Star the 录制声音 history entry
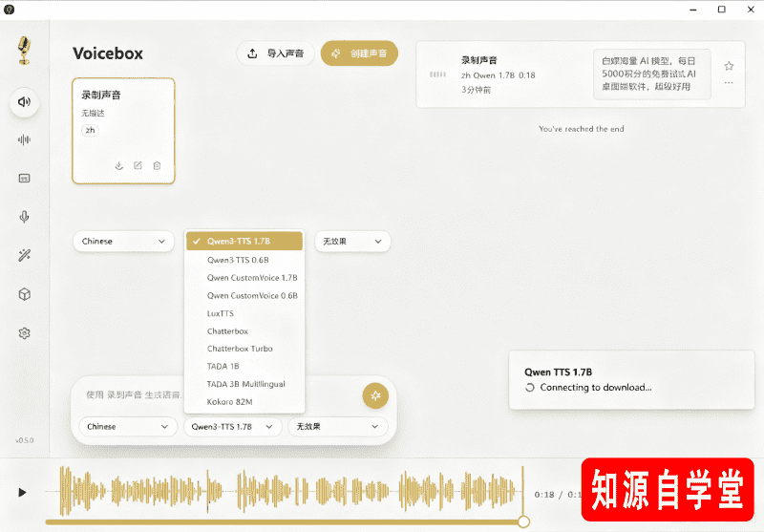This screenshot has width=764, height=532. [x=729, y=66]
